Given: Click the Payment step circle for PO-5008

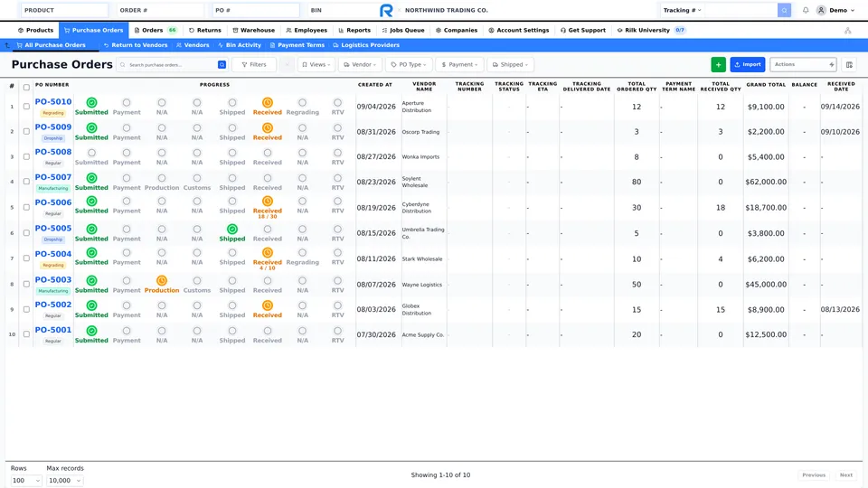Looking at the screenshot, I should [x=127, y=153].
